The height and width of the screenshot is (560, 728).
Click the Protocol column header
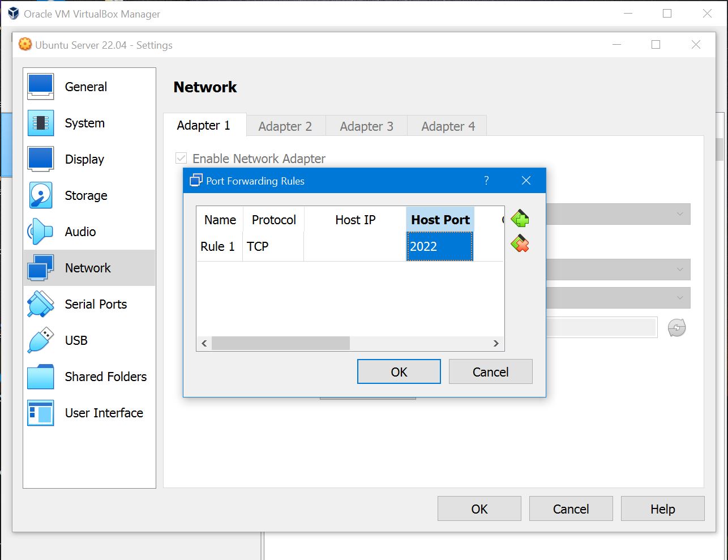(x=274, y=220)
